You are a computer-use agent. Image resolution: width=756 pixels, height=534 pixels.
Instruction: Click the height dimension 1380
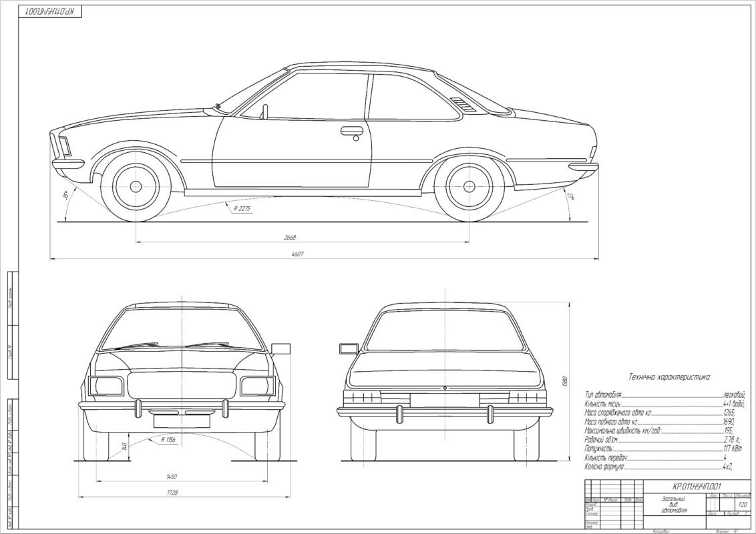566,382
